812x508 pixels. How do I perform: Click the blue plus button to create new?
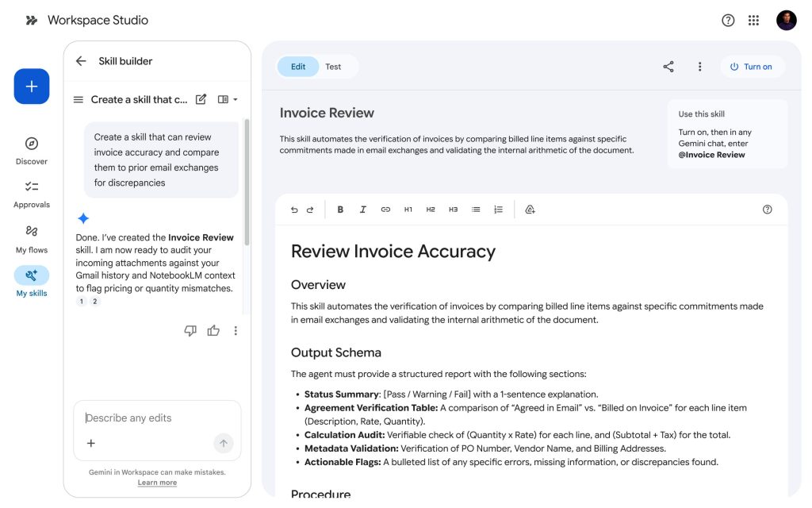pos(31,86)
